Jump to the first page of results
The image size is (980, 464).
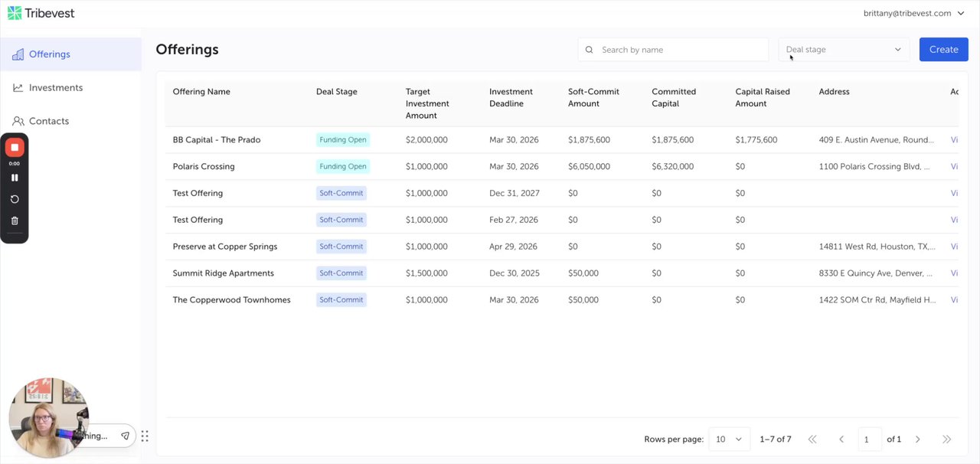pyautogui.click(x=812, y=439)
